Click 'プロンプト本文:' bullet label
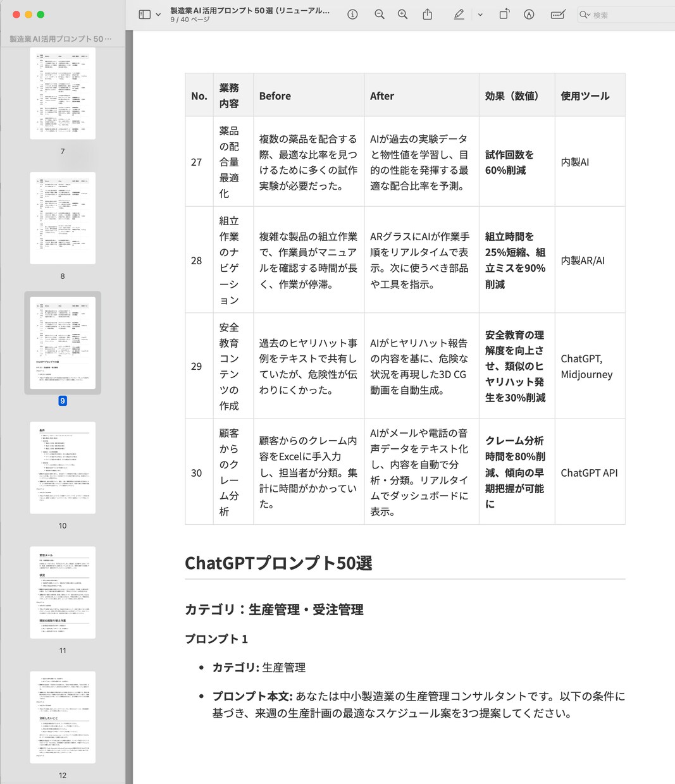The width and height of the screenshot is (675, 784). coord(252,696)
